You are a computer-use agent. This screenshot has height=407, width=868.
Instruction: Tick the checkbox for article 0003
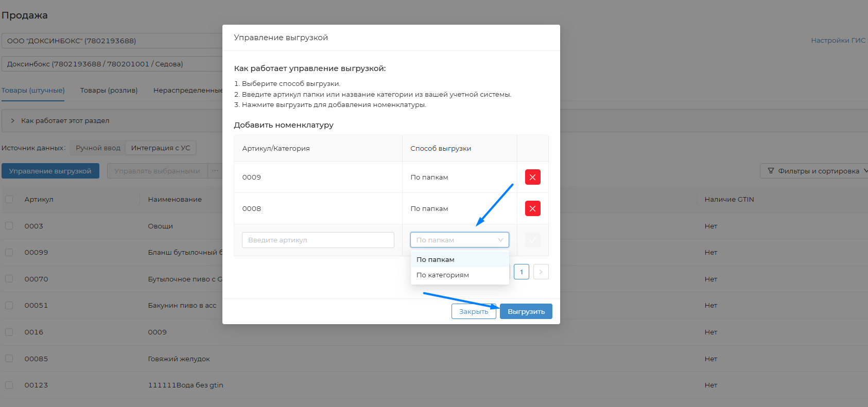[x=9, y=226]
